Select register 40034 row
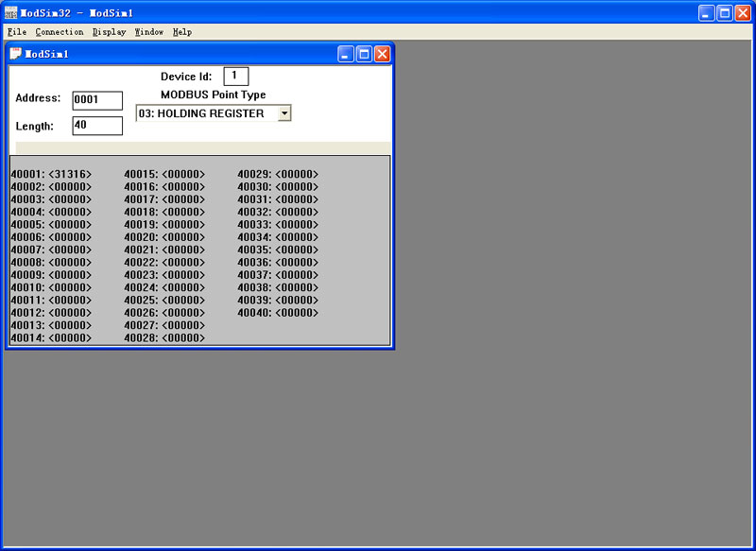 (278, 236)
